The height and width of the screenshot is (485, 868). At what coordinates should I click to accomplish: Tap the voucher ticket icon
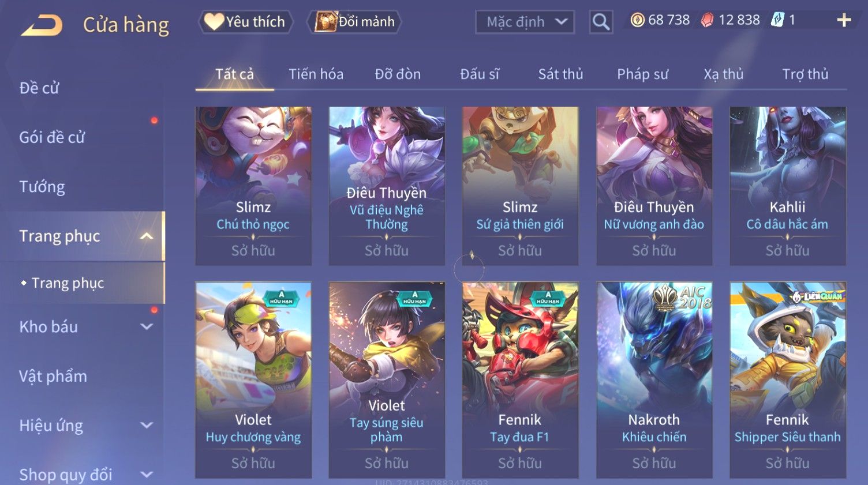point(777,20)
